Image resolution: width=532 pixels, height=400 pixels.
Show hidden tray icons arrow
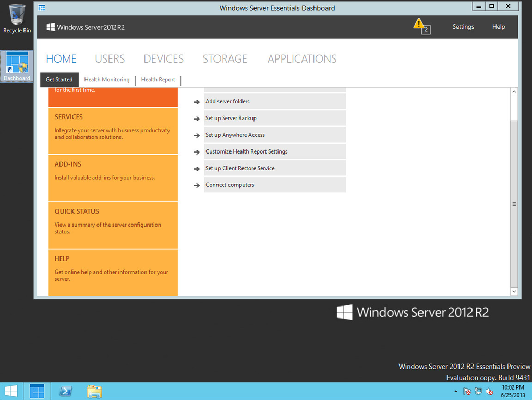(456, 392)
